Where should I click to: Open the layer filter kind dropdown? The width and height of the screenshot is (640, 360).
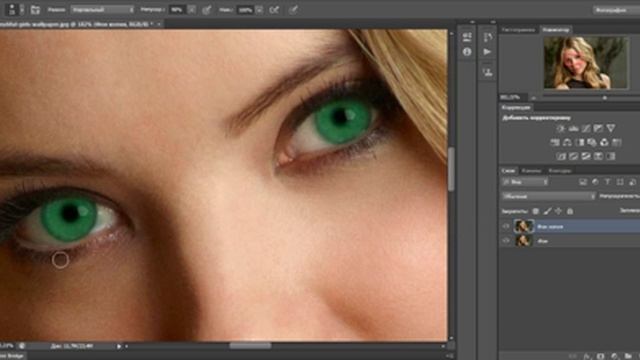[525, 182]
